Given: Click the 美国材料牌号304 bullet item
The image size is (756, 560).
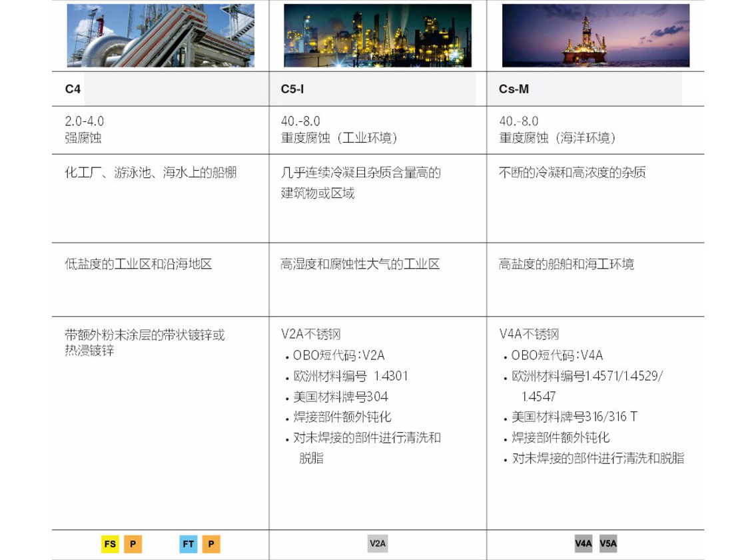Looking at the screenshot, I should pyautogui.click(x=331, y=397).
